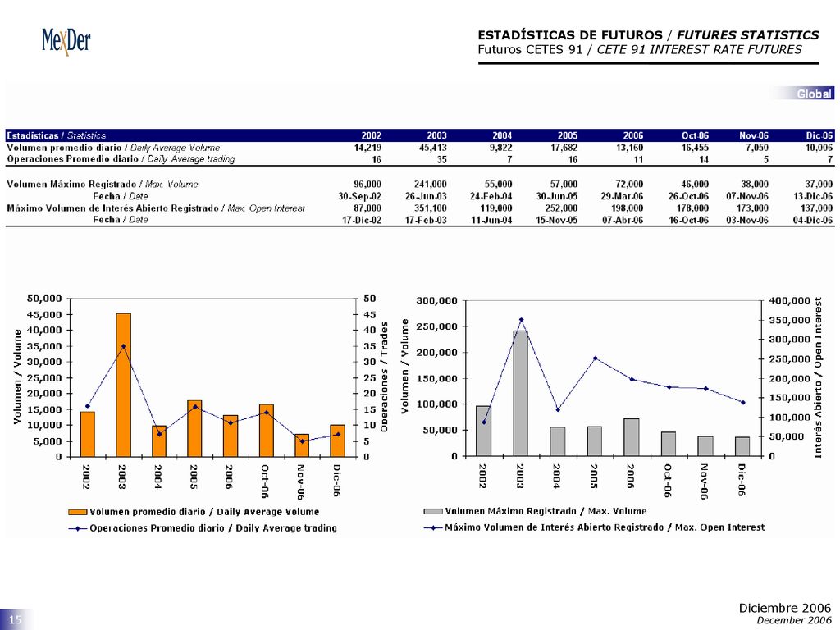
Task: Click the gray 2006 bar in right chart
Action: (632, 437)
